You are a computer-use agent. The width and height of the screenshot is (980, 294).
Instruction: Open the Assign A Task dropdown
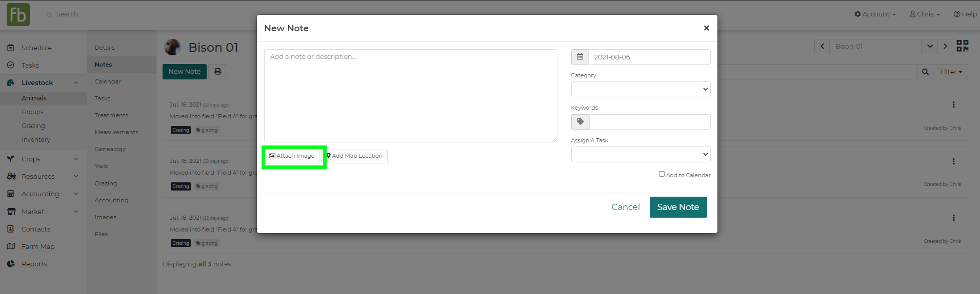641,154
